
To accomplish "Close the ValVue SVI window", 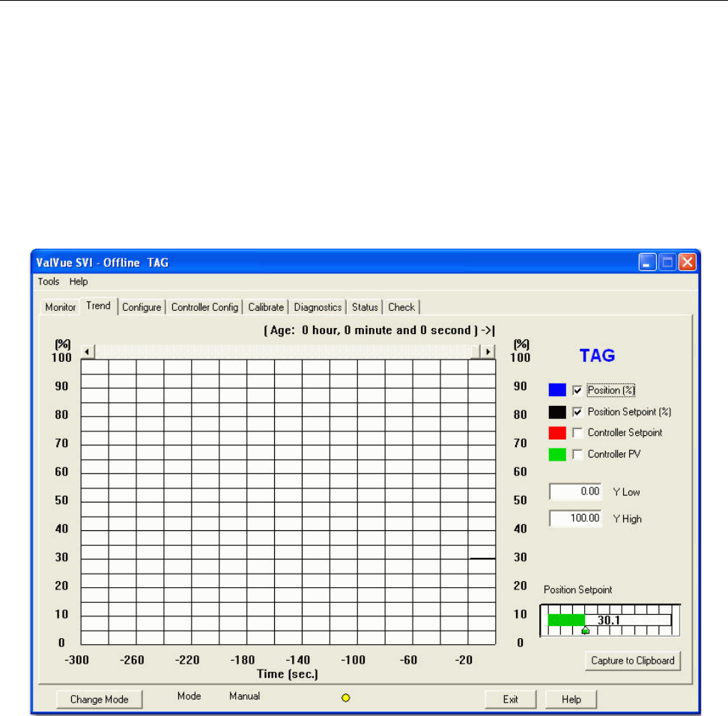I will (x=688, y=262).
